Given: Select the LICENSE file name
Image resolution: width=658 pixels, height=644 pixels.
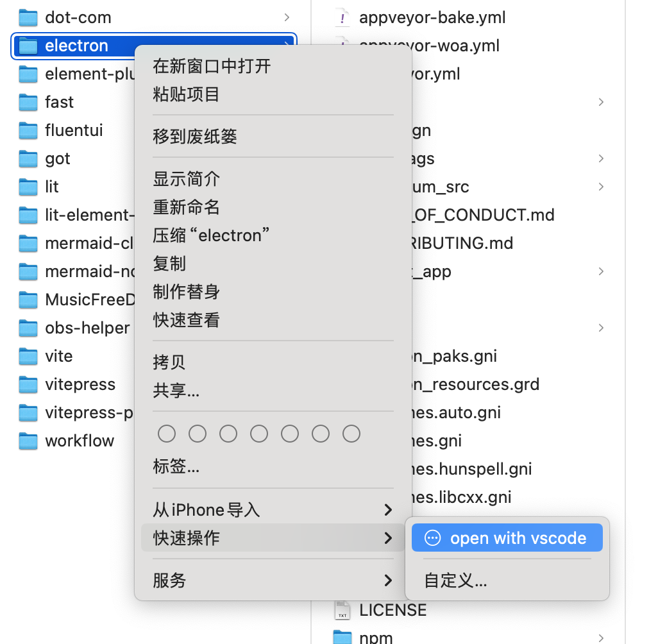Looking at the screenshot, I should (392, 610).
